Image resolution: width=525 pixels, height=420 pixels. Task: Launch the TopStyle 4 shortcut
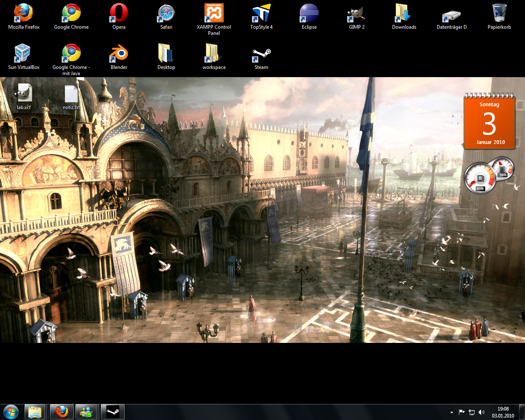point(261,17)
